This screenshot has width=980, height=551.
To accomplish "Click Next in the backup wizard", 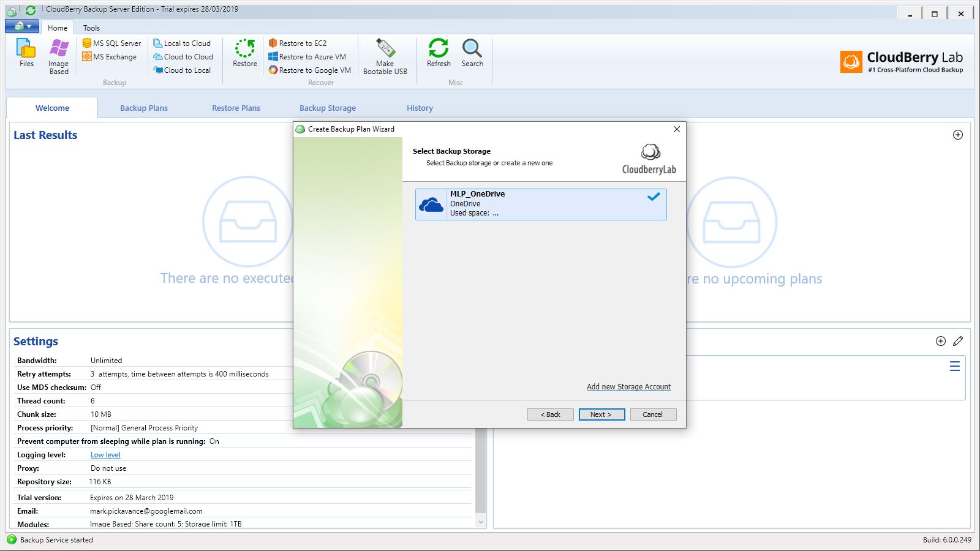I will tap(601, 414).
